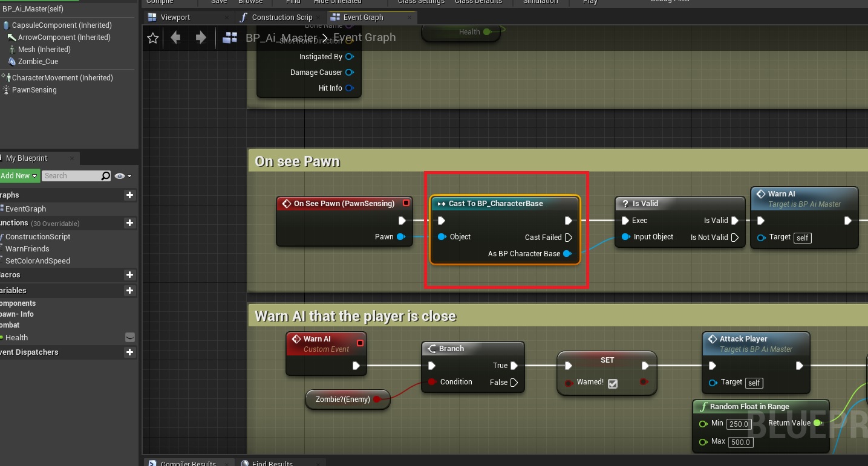Open the Add New dropdown
The image size is (868, 466).
[19, 176]
